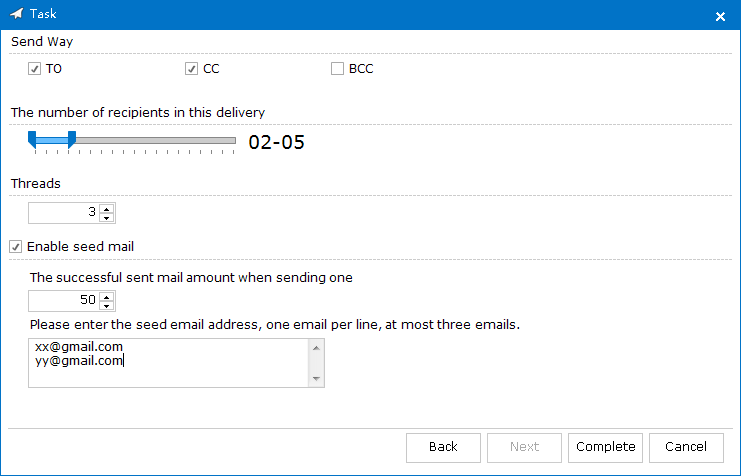This screenshot has width=741, height=476.
Task: Click the right handle of recipients slider
Action: pos(72,140)
